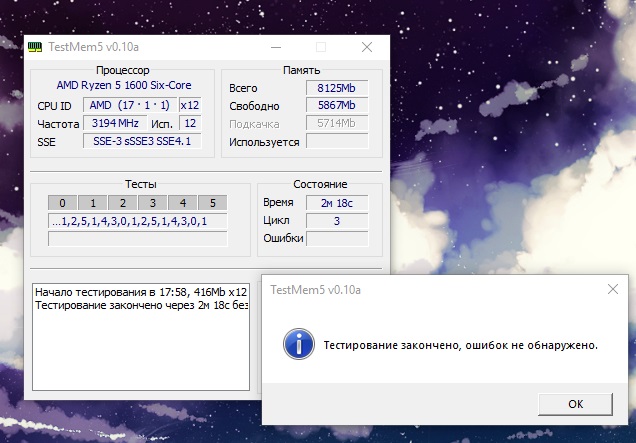
Task: Click the 'Цикл' label
Action: (x=276, y=221)
